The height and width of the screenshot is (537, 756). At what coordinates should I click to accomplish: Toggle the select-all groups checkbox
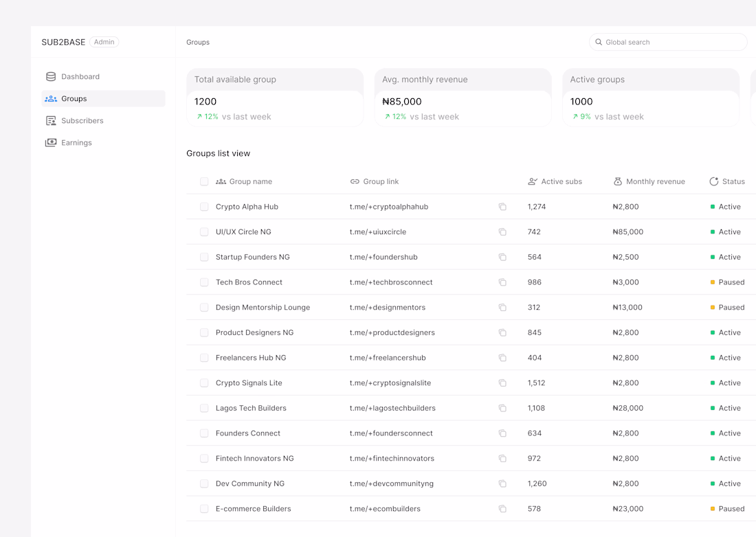tap(204, 182)
